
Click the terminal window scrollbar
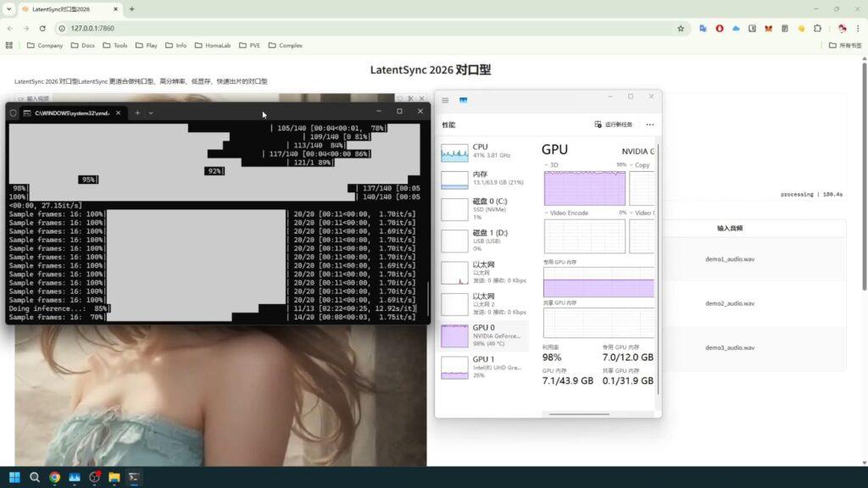[x=428, y=299]
